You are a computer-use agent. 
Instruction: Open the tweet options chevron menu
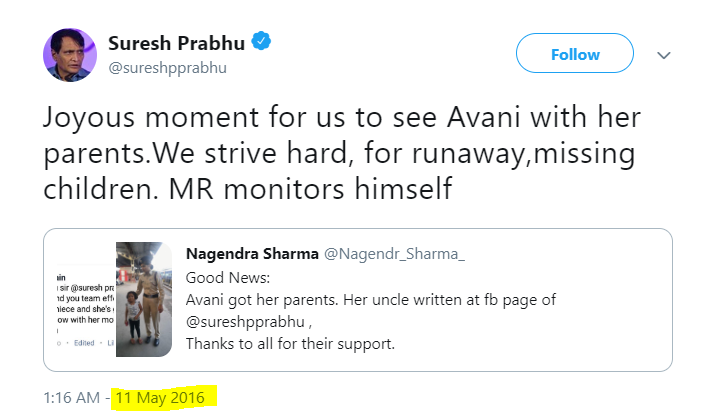click(x=664, y=55)
